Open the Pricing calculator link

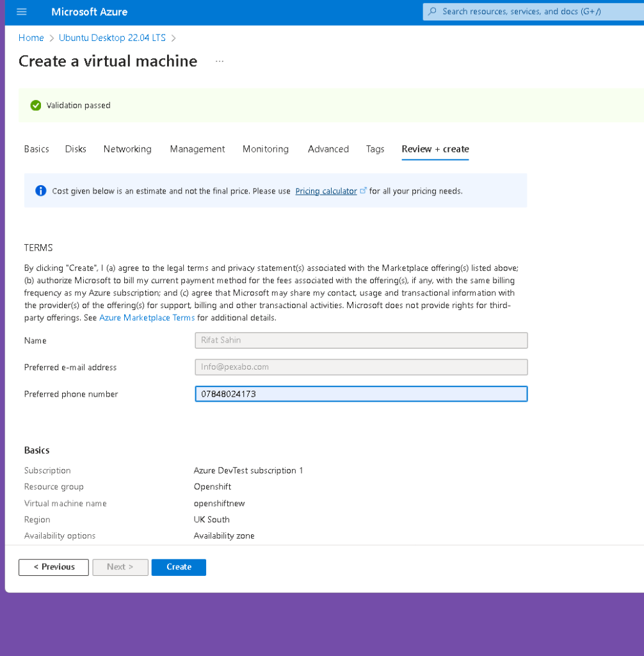326,191
